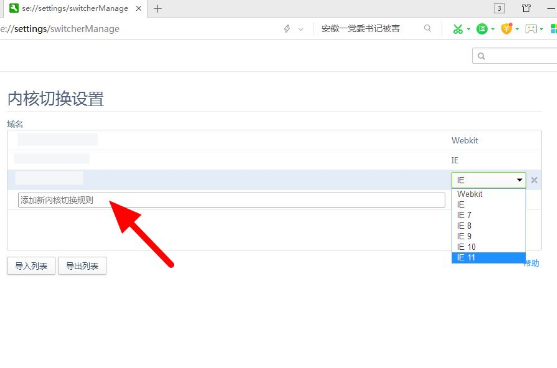Expand the scissors tool dropdown arrow
This screenshot has height=368, width=557.
coord(468,29)
